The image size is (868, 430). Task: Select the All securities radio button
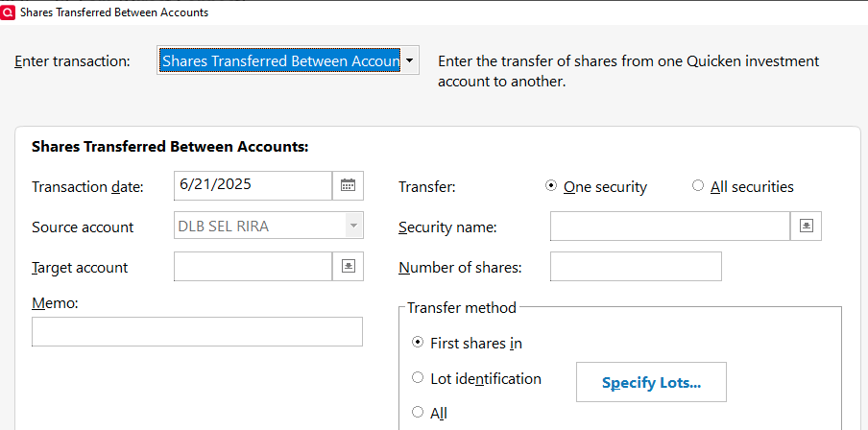(698, 186)
